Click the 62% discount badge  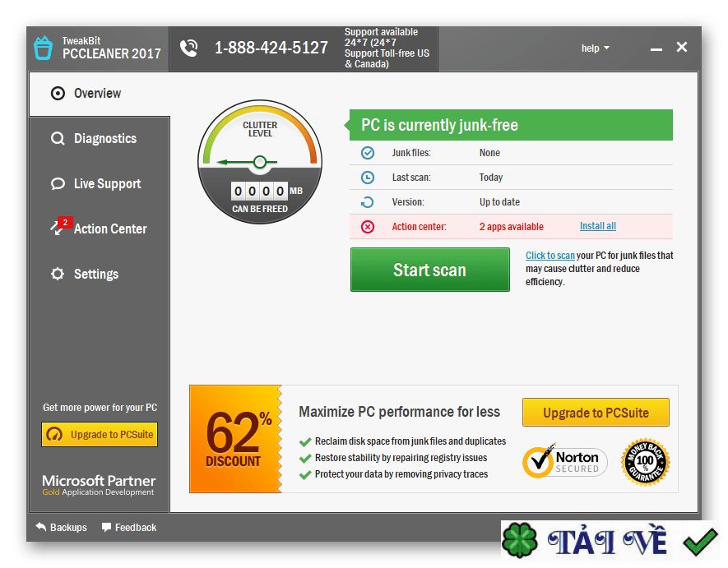tap(235, 438)
